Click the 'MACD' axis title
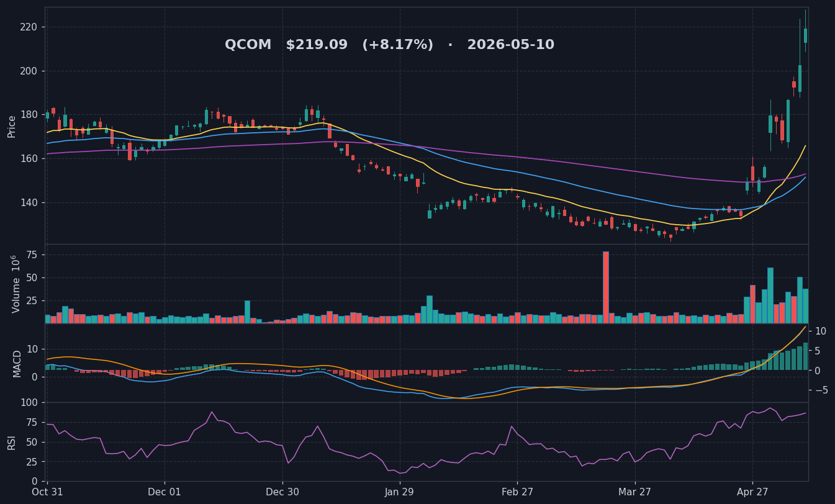Image resolution: width=835 pixels, height=504 pixels. [x=17, y=363]
